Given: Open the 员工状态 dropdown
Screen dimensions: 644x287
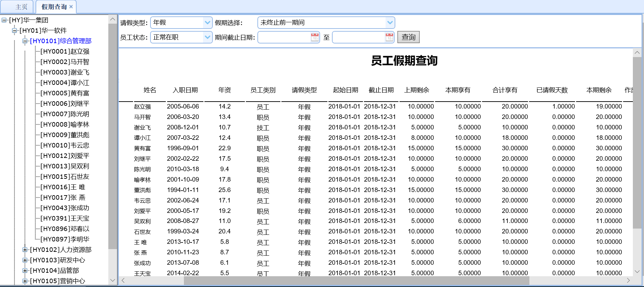Looking at the screenshot, I should pyautogui.click(x=208, y=37).
